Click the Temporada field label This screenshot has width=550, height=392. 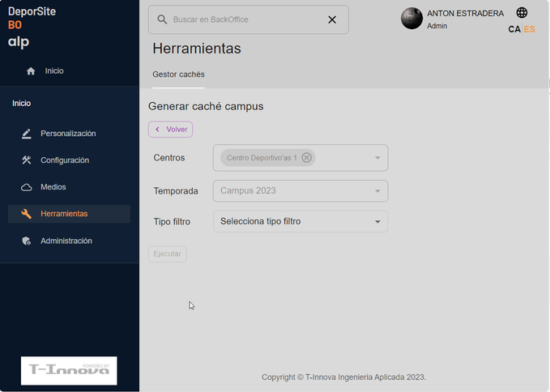point(176,191)
